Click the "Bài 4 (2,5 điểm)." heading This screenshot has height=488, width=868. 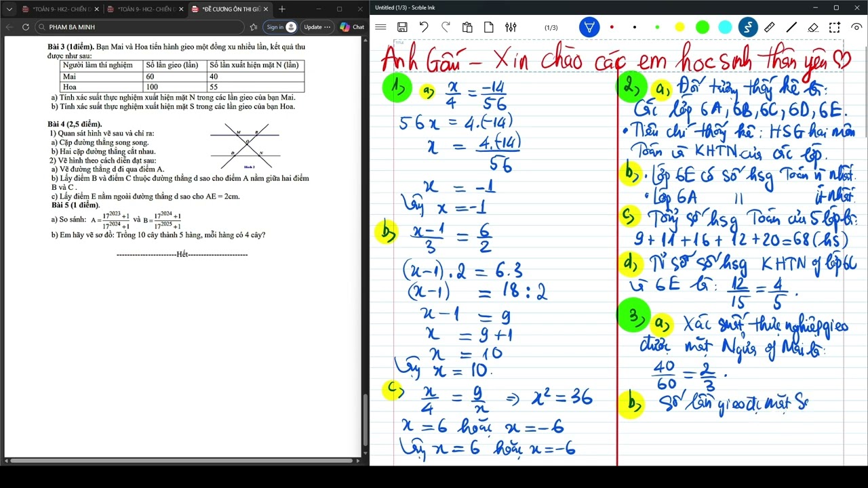(x=75, y=124)
